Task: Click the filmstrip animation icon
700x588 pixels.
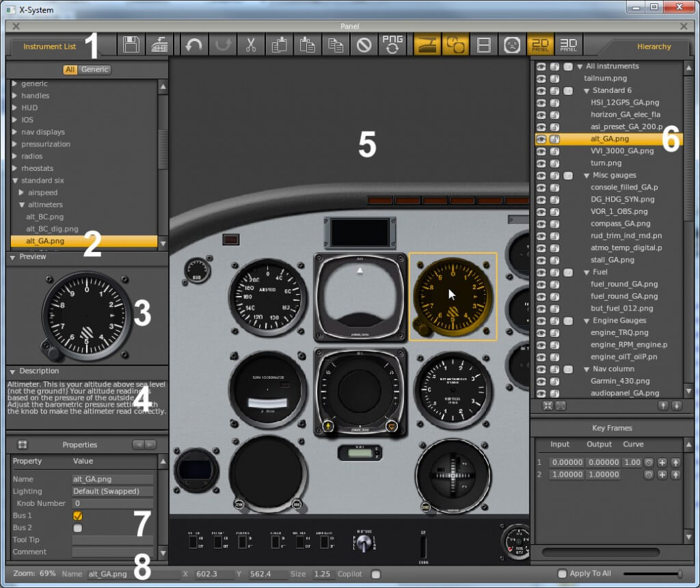Action: (484, 44)
